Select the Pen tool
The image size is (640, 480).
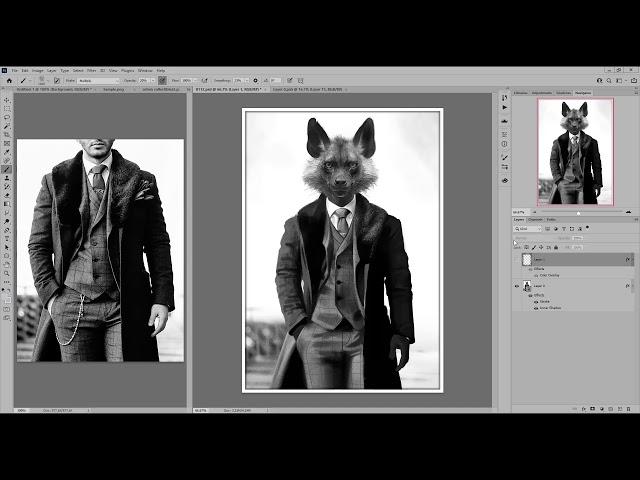(x=7, y=230)
